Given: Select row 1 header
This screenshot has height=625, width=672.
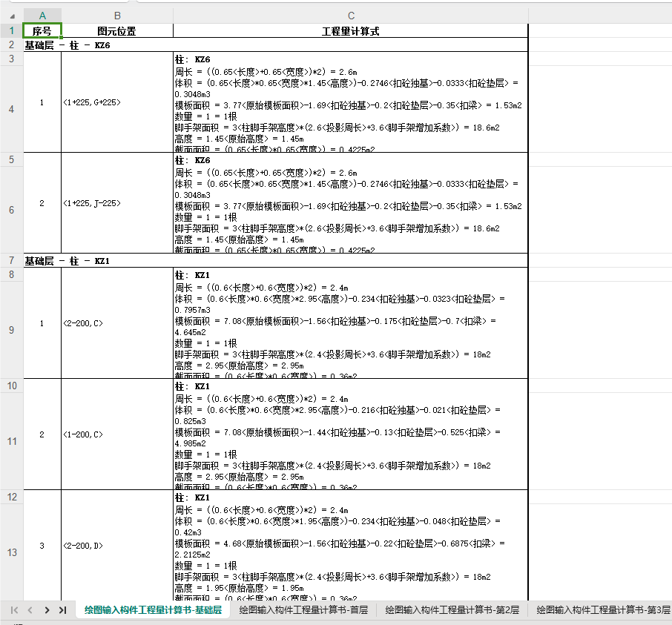Looking at the screenshot, I should pos(12,31).
